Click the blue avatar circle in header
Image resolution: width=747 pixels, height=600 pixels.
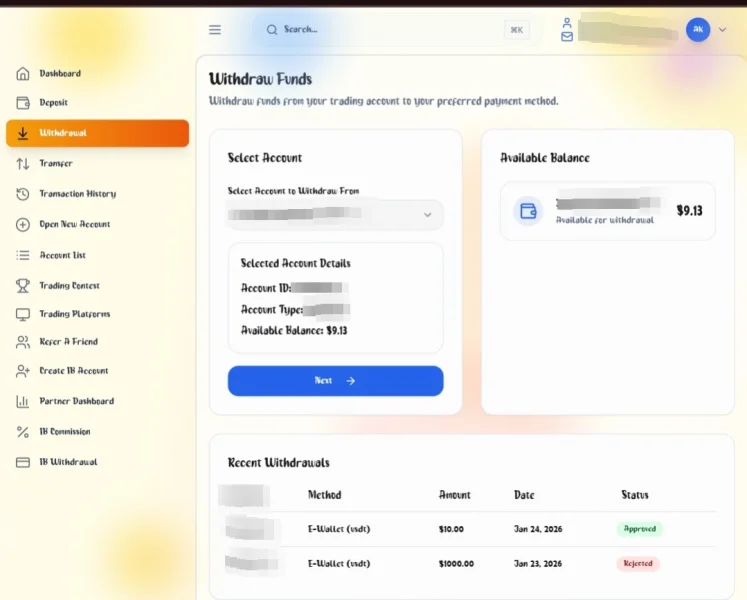tap(698, 30)
